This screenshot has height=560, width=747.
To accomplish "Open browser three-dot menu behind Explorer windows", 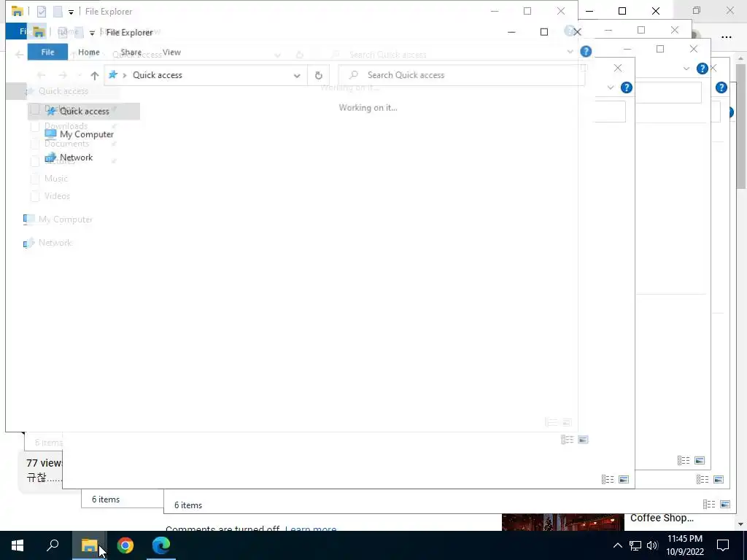I will click(726, 37).
